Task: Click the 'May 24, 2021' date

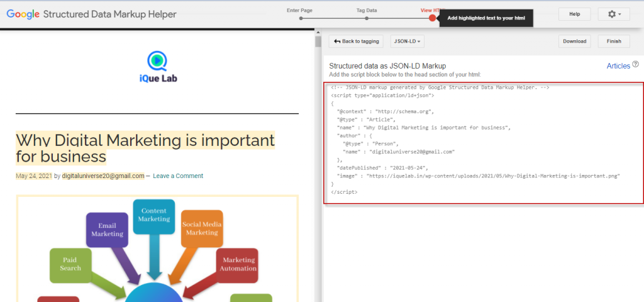Action: (34, 176)
